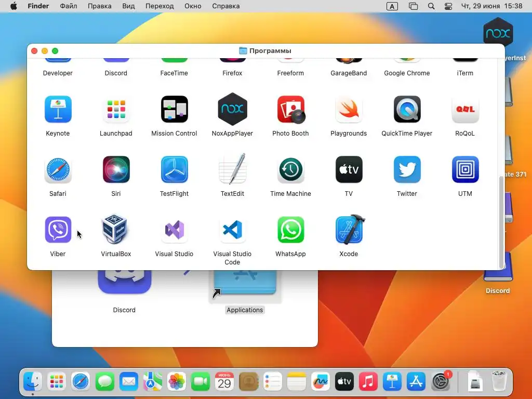Select the Playgrounds app icon

(x=349, y=109)
